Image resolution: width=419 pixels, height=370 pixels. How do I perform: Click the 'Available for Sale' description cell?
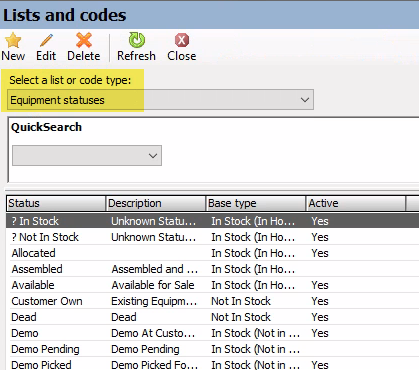pyautogui.click(x=153, y=285)
